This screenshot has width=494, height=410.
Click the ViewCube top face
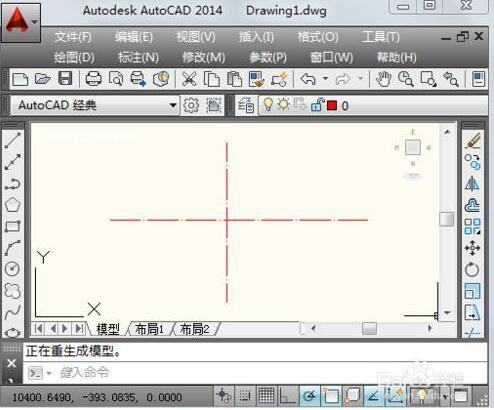point(413,147)
